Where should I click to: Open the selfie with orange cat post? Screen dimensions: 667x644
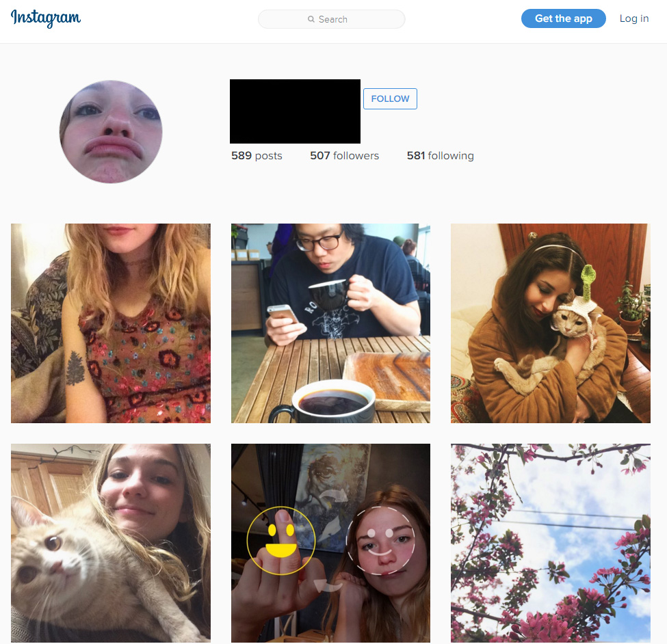pyautogui.click(x=111, y=543)
